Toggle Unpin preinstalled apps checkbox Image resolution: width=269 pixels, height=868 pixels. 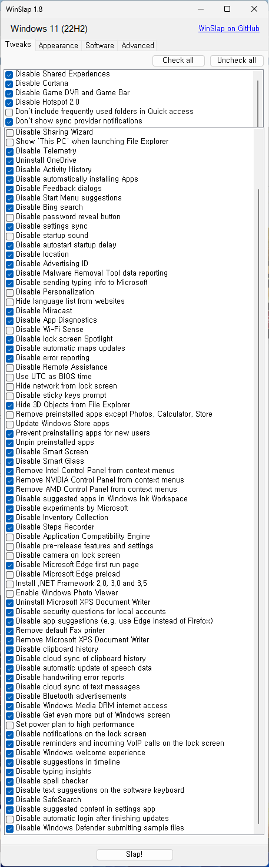point(9,443)
